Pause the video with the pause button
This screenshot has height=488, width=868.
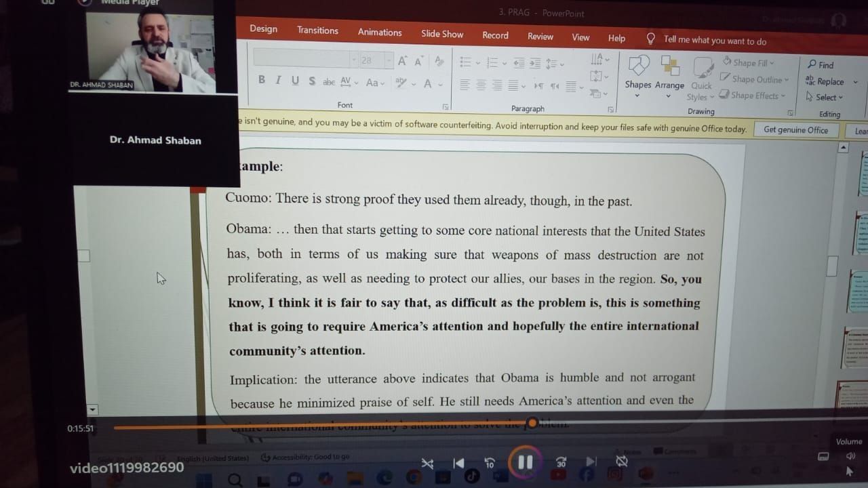525,462
